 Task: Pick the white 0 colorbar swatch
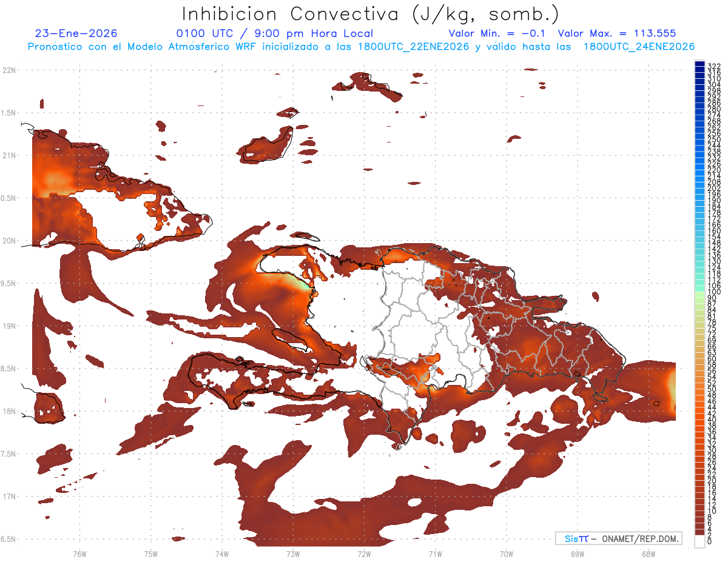pyautogui.click(x=699, y=541)
